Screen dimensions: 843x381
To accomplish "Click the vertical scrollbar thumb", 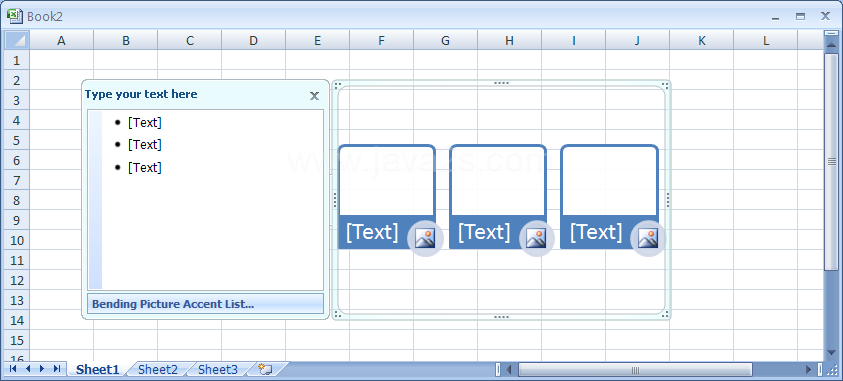I will (831, 161).
